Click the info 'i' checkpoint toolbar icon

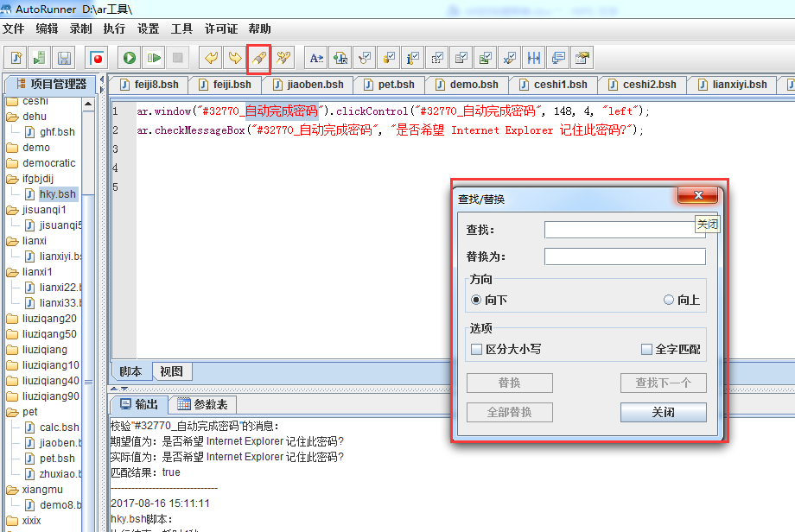pyautogui.click(x=413, y=58)
